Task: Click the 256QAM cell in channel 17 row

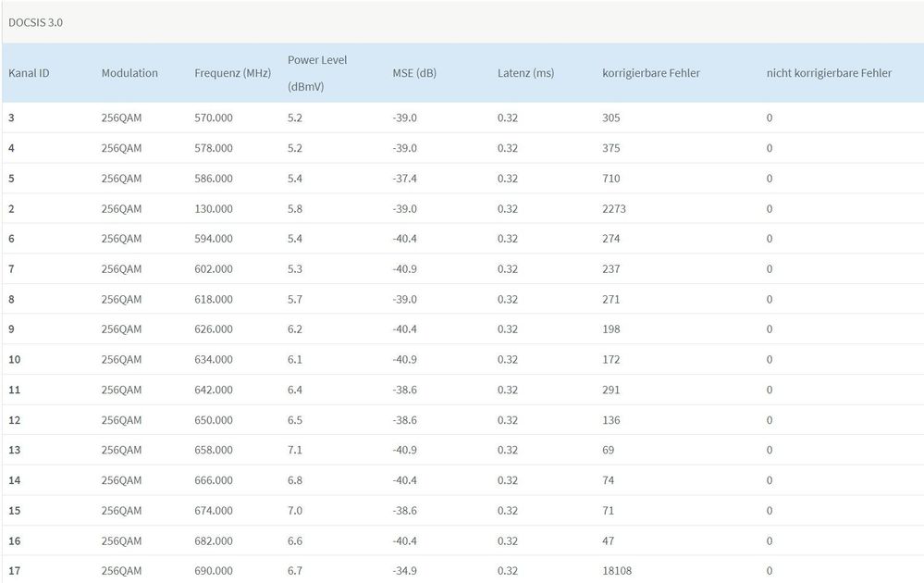Action: (121, 571)
